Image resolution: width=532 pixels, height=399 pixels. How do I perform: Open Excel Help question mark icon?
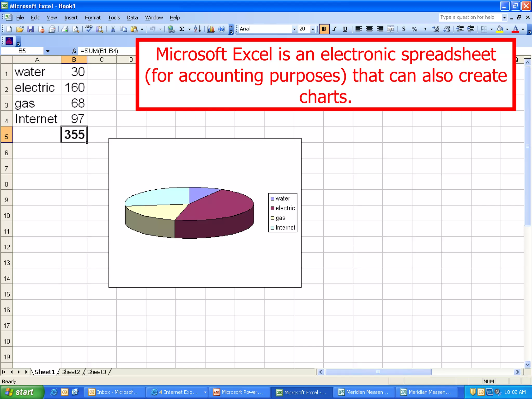pos(222,29)
